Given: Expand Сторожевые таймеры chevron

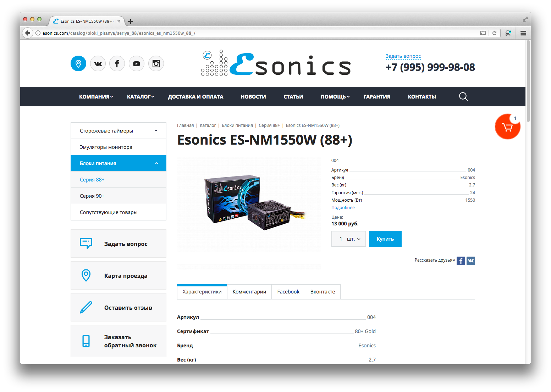Looking at the screenshot, I should 156,131.
